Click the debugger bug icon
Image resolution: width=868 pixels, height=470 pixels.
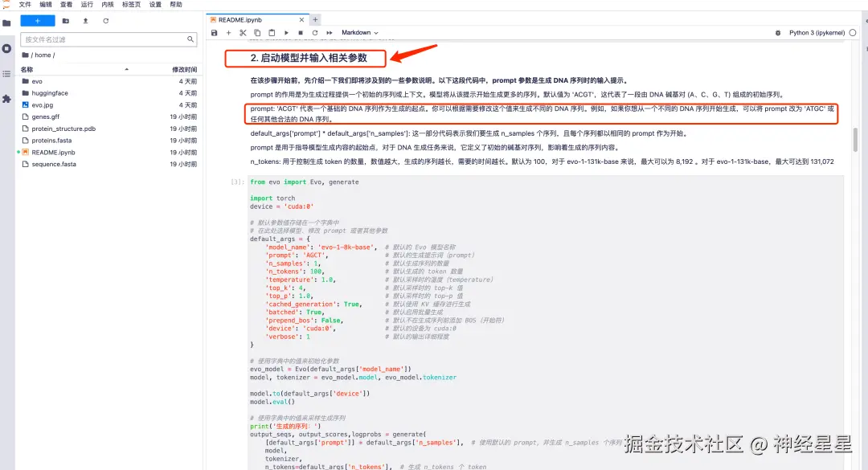click(778, 33)
